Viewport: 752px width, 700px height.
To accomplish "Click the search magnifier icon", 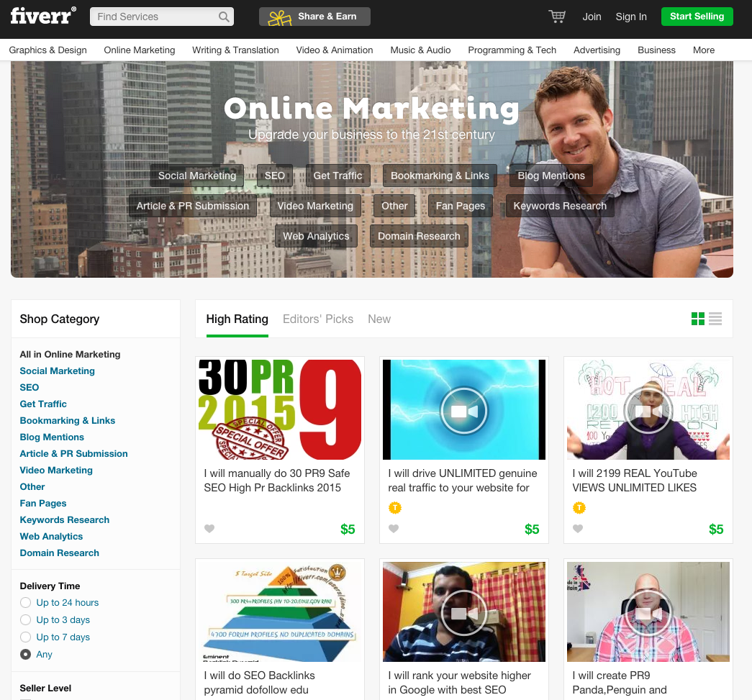I will (224, 17).
